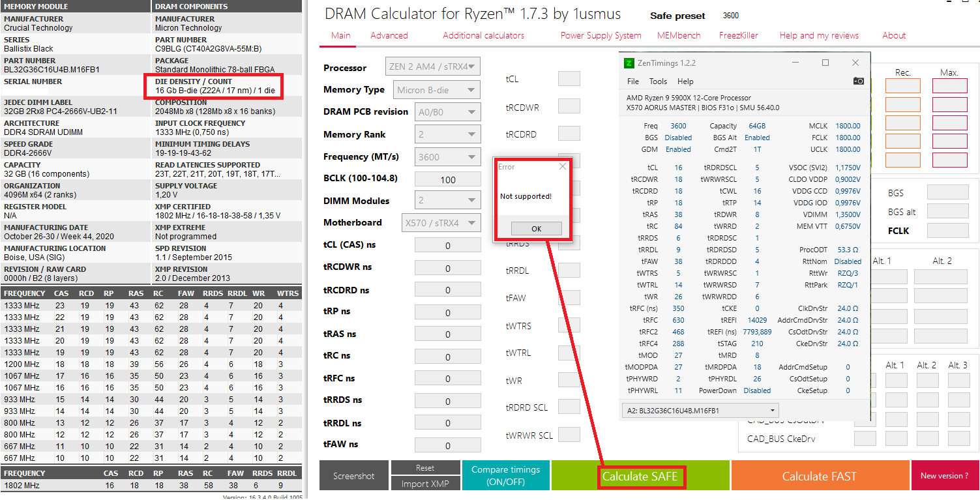Image resolution: width=980 pixels, height=500 pixels.
Task: Click the Screenshot button
Action: pyautogui.click(x=354, y=476)
